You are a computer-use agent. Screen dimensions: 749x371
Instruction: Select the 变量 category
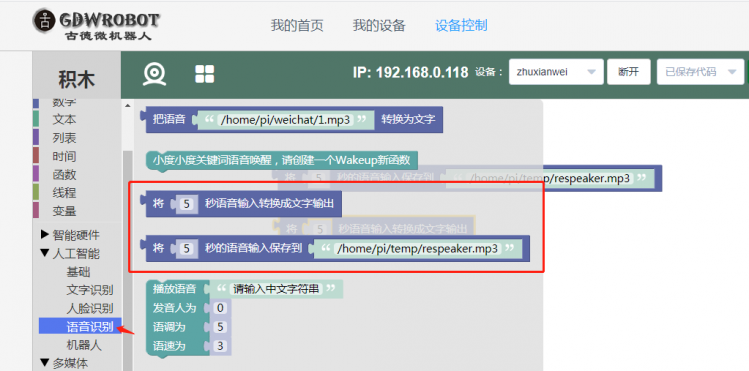click(64, 211)
